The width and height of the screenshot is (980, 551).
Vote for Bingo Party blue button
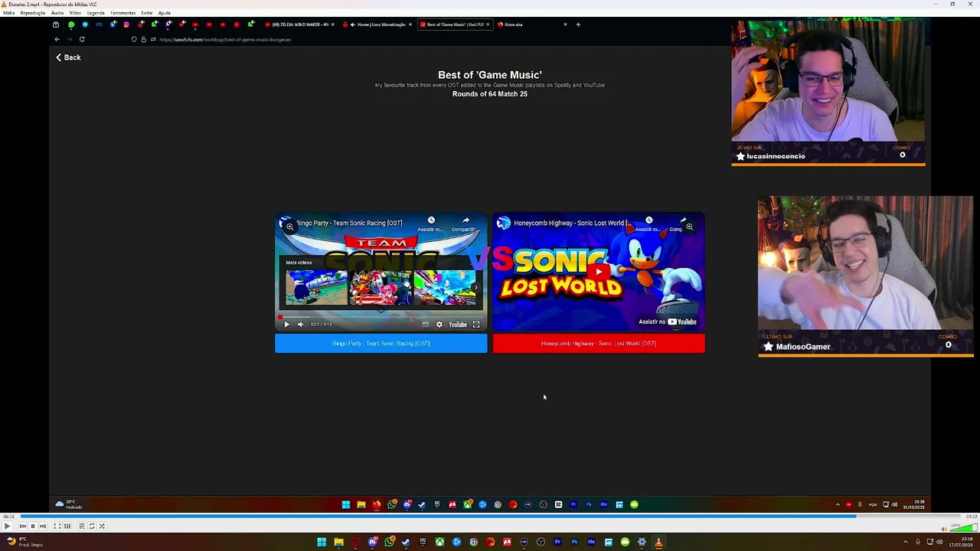point(381,344)
